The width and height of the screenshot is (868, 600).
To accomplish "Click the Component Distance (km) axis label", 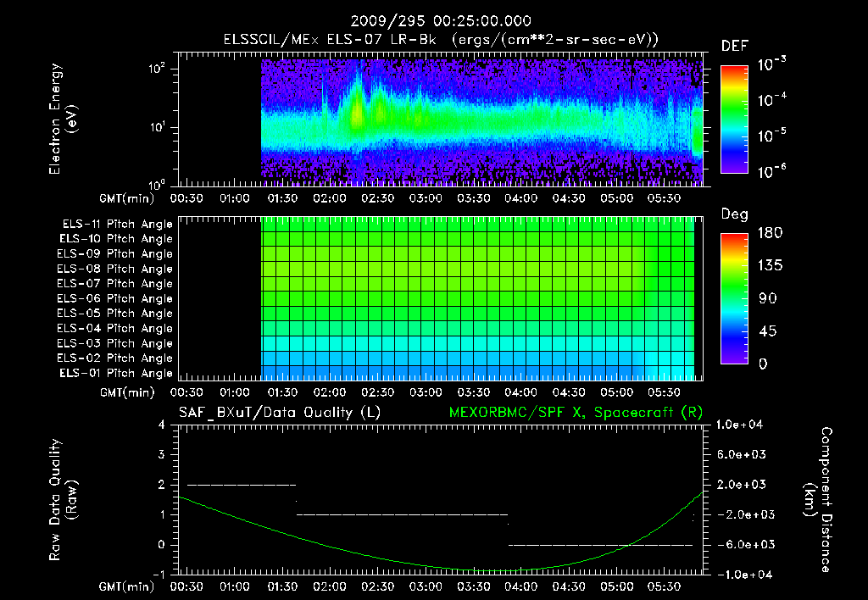I will [x=819, y=500].
